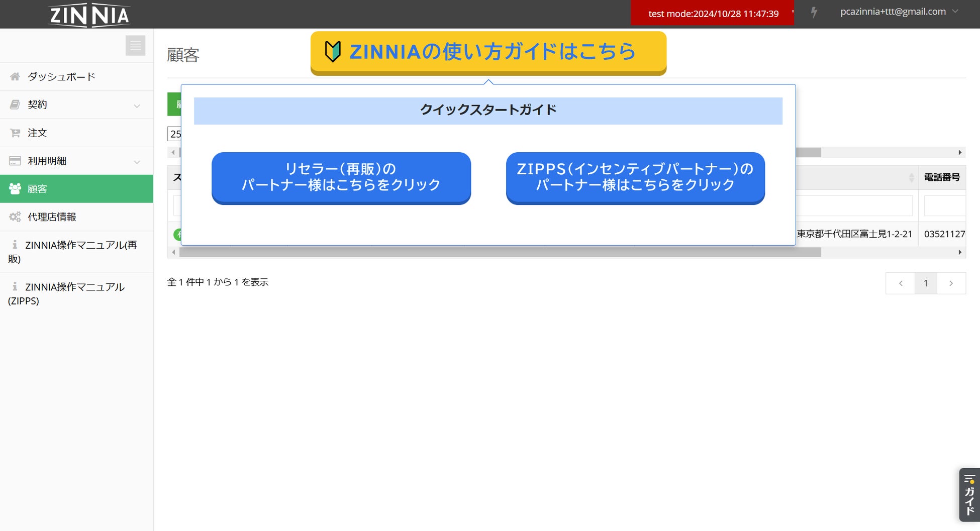
Task: Choose the リセラー(再販) partner guide button
Action: 341,178
